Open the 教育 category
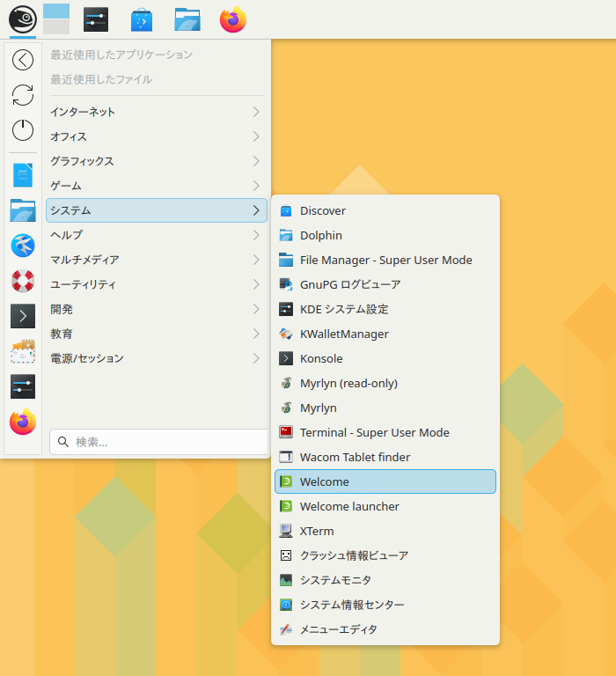 click(x=157, y=334)
